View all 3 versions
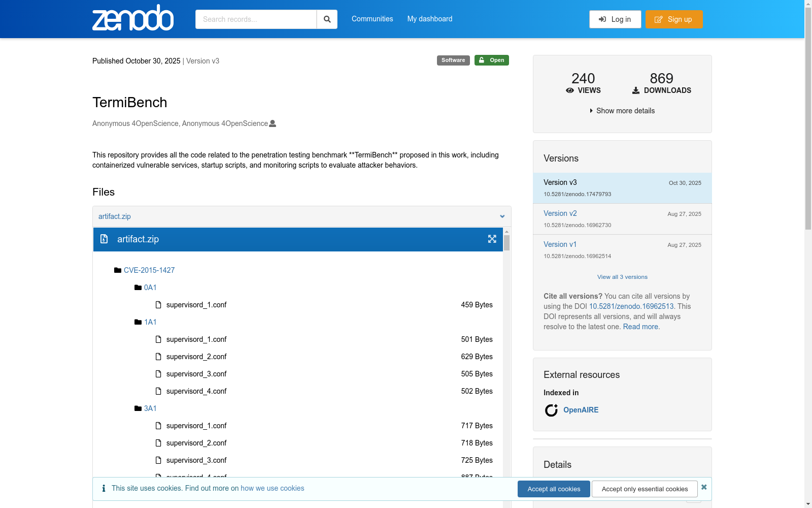Viewport: 812px width, 508px height. 622,277
